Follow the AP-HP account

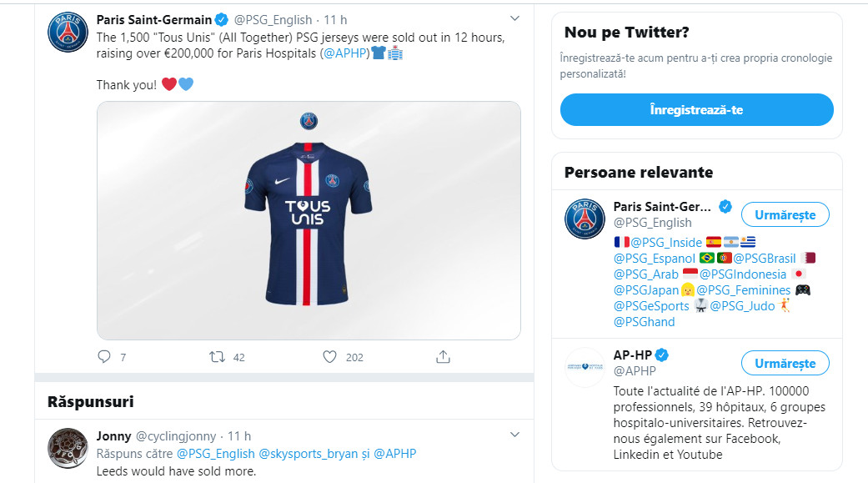785,364
